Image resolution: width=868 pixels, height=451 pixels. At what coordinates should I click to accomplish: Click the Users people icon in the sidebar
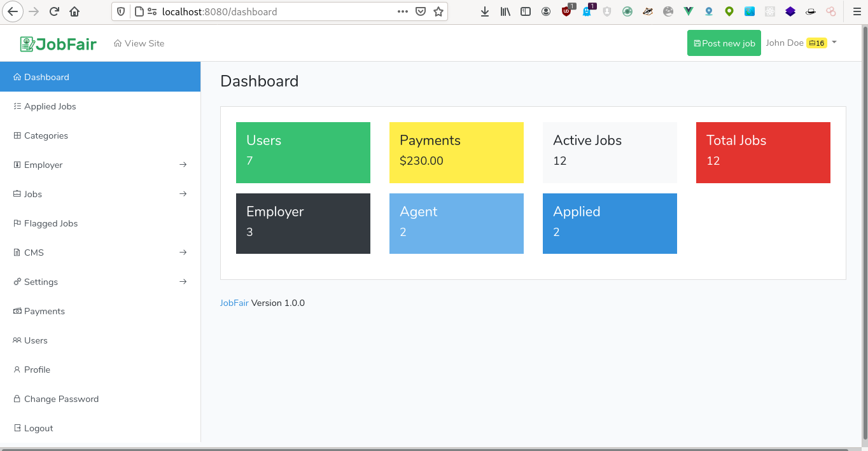tap(17, 340)
